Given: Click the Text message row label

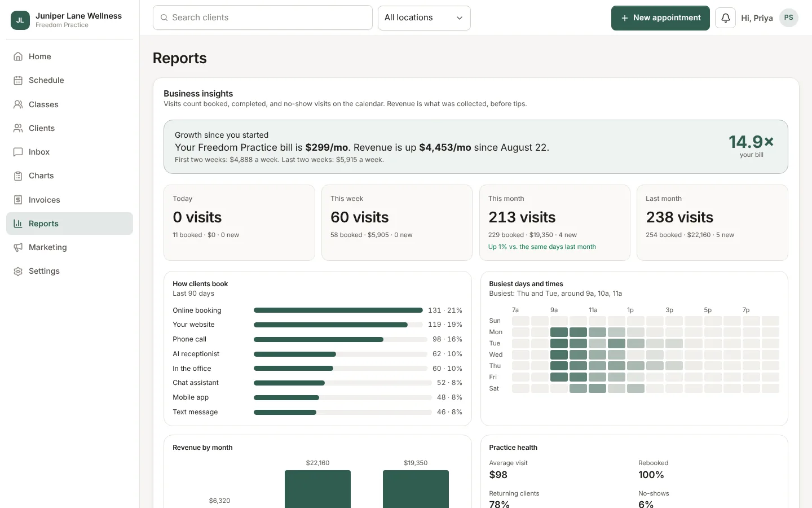Looking at the screenshot, I should tap(195, 412).
